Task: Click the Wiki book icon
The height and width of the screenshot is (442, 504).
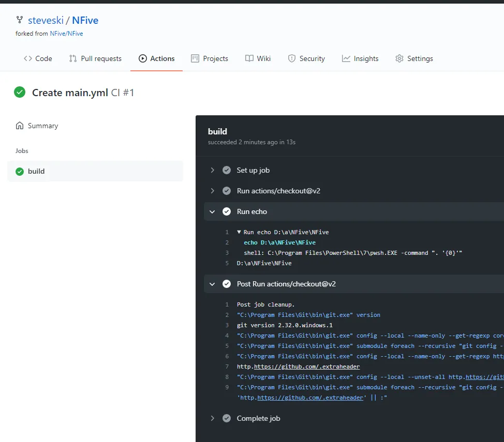Action: click(x=249, y=58)
